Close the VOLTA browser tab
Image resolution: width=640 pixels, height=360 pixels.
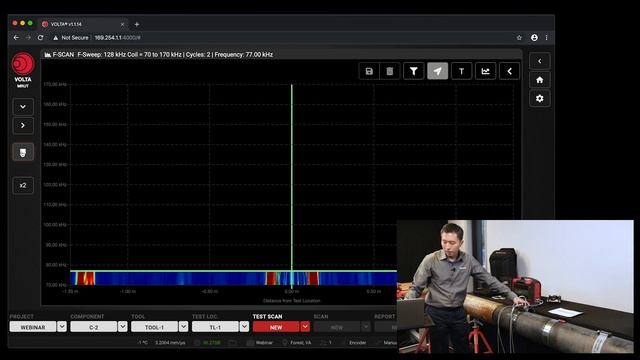(122, 24)
